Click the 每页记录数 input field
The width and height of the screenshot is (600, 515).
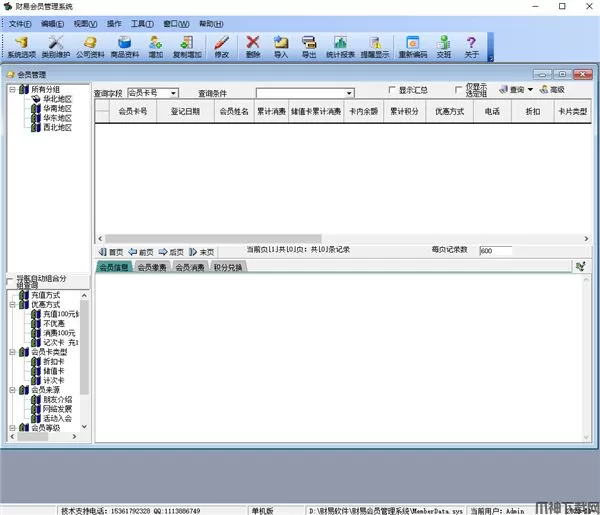[495, 252]
